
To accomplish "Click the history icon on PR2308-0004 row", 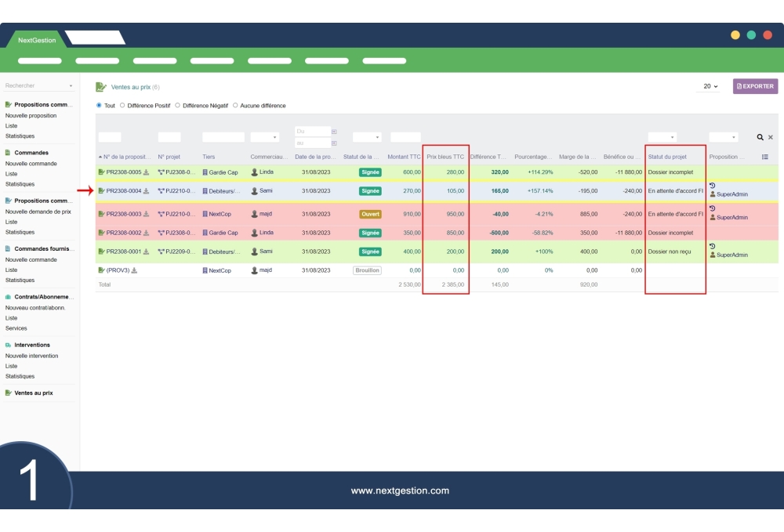I will tap(713, 185).
